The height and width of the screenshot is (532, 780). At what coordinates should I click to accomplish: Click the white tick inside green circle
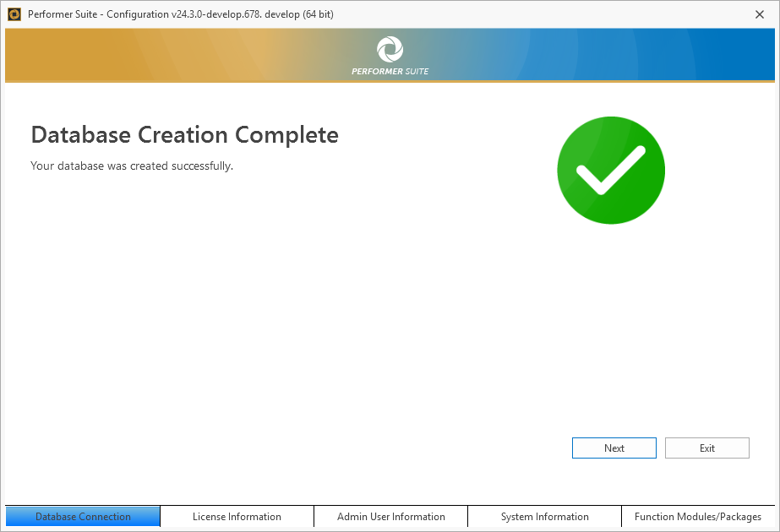pyautogui.click(x=610, y=171)
